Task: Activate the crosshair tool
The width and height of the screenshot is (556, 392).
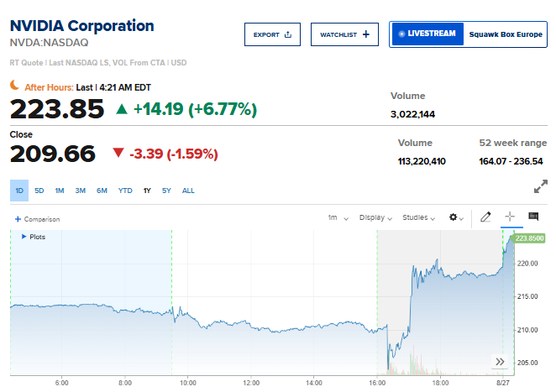Action: (510, 217)
